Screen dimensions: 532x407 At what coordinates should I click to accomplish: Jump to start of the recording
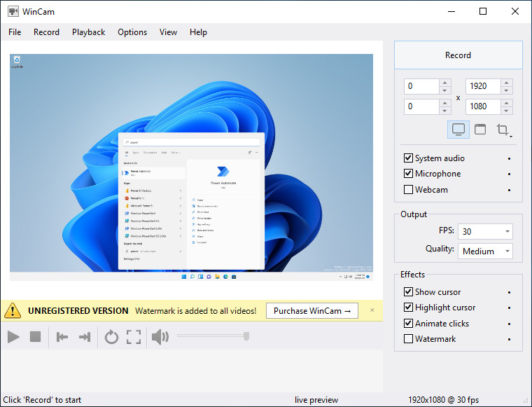point(62,337)
